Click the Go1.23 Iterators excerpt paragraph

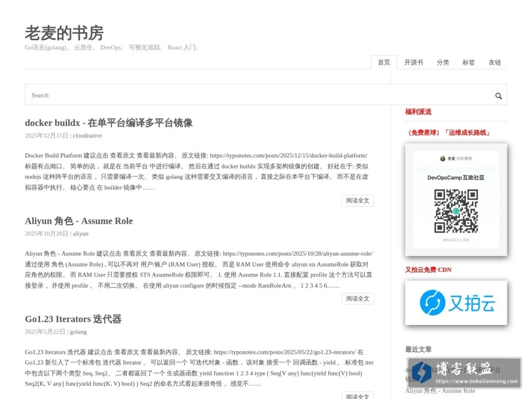(x=199, y=368)
